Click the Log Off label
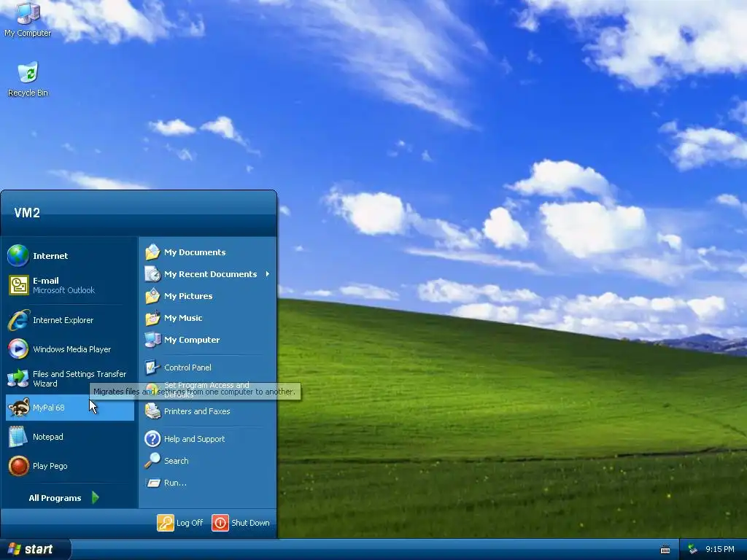This screenshot has height=560, width=747. (190, 523)
